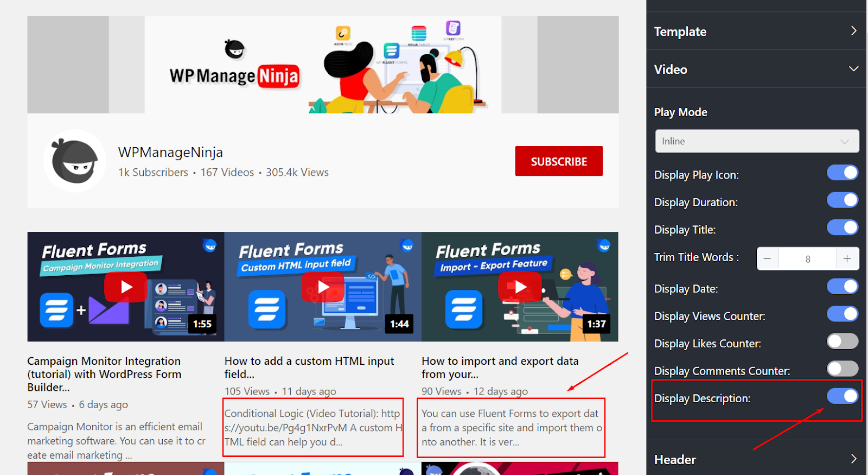Screen dimensions: 868x475
Task: Enable Display Comments Counter toggle
Action: pos(843,369)
